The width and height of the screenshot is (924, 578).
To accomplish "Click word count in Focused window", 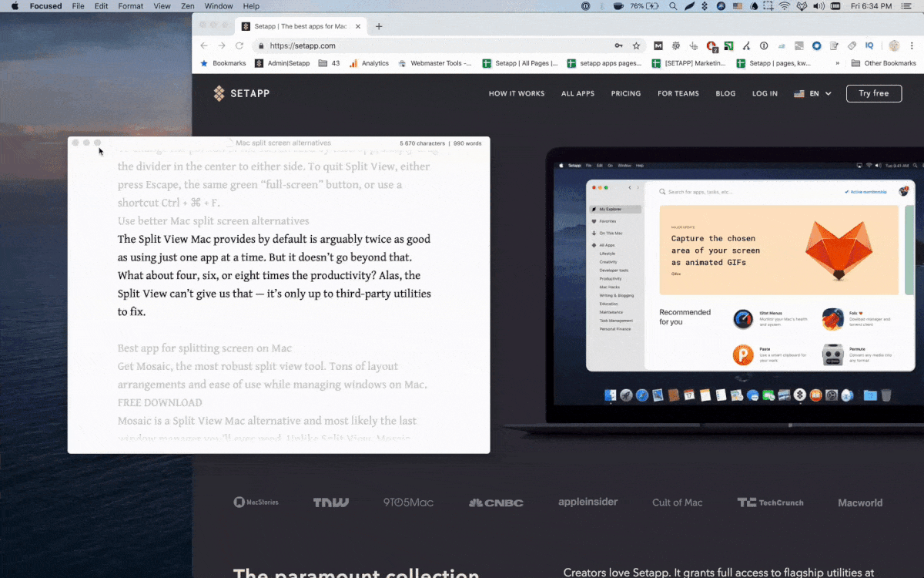I will pyautogui.click(x=467, y=143).
